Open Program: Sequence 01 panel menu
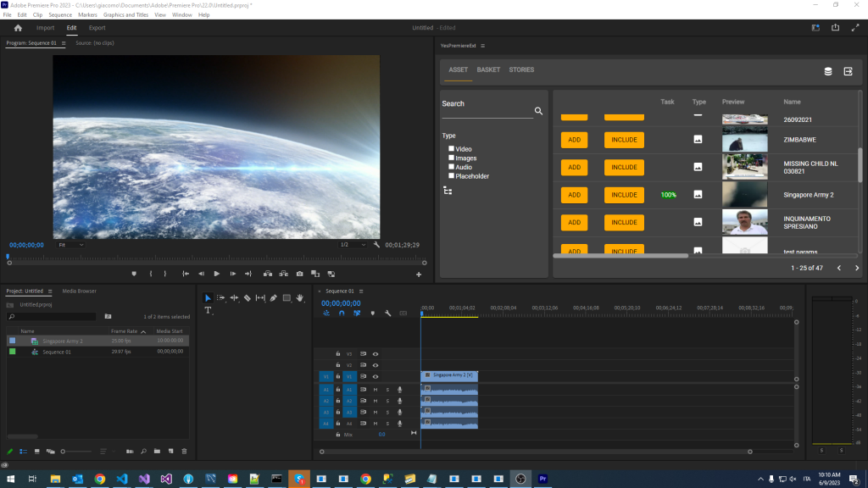The image size is (868, 488). coord(63,43)
